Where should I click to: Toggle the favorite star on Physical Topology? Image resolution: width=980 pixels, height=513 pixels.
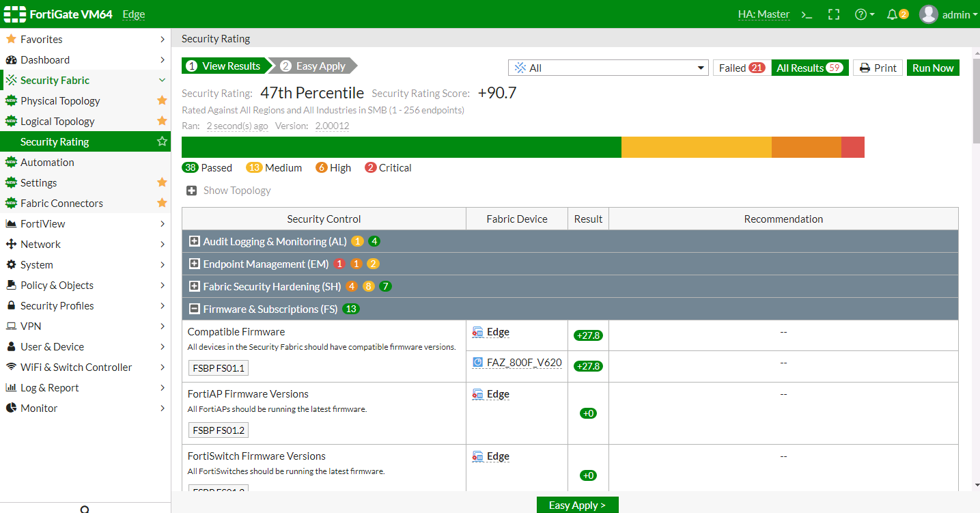point(162,100)
